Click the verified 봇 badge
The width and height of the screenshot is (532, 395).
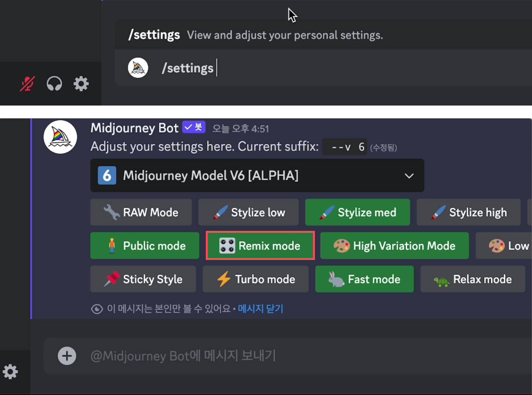pyautogui.click(x=194, y=127)
